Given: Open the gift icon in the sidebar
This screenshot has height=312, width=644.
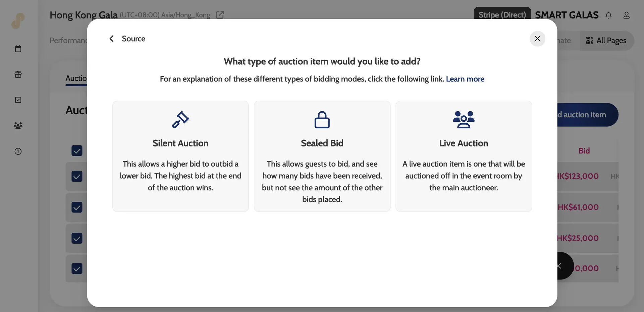Looking at the screenshot, I should pos(18,74).
